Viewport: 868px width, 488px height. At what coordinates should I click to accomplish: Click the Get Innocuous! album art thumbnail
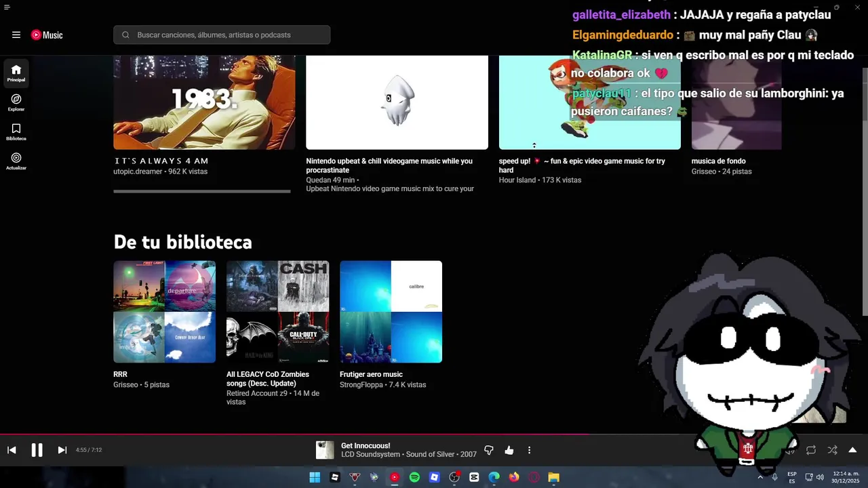pyautogui.click(x=325, y=450)
